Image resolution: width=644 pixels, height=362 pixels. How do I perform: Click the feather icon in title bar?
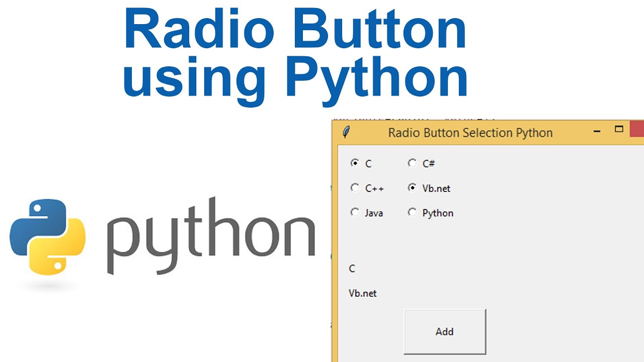pyautogui.click(x=346, y=132)
